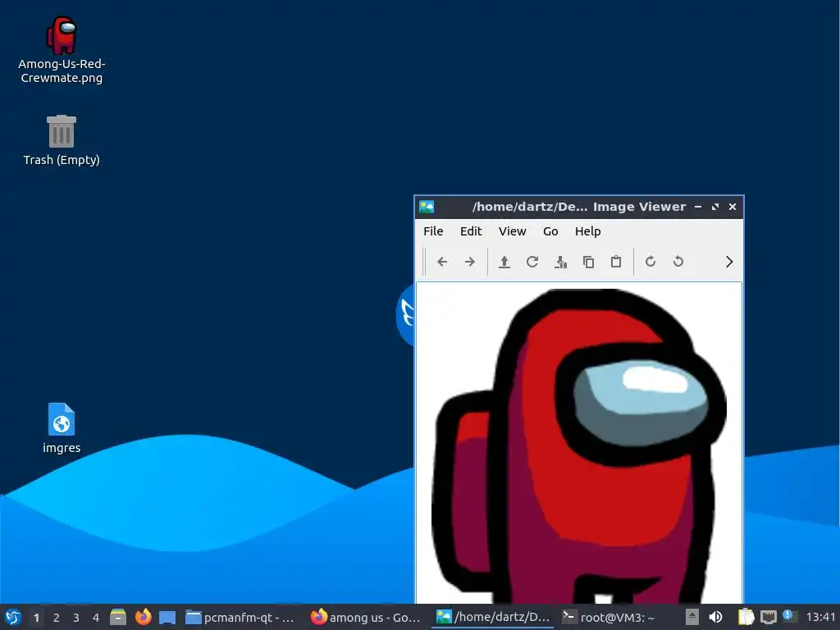Open the File menu
Image resolution: width=840 pixels, height=630 pixels.
pos(433,231)
